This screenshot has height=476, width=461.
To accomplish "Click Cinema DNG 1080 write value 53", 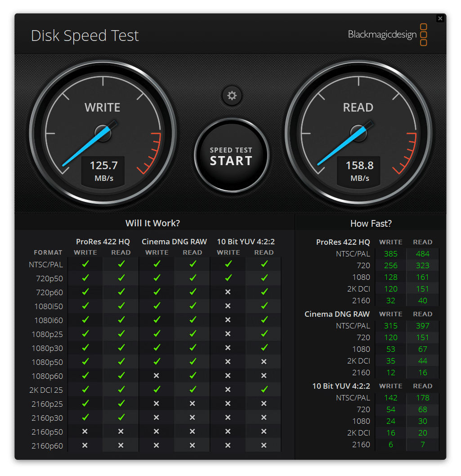I will pyautogui.click(x=390, y=349).
